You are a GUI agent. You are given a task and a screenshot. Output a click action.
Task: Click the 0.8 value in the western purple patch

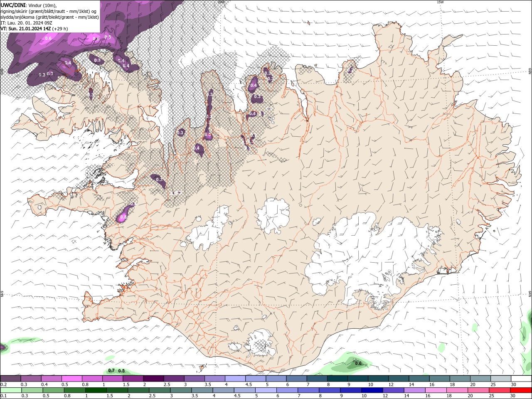pyautogui.click(x=123, y=217)
